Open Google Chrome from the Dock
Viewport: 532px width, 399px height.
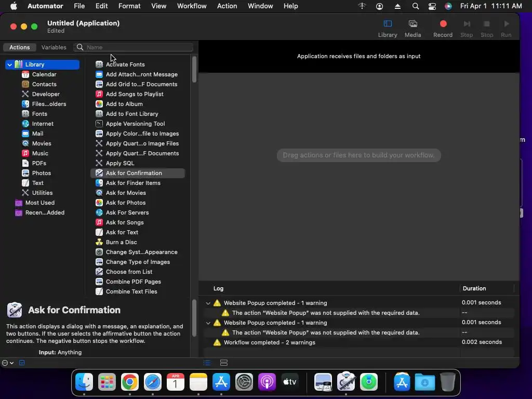129,382
